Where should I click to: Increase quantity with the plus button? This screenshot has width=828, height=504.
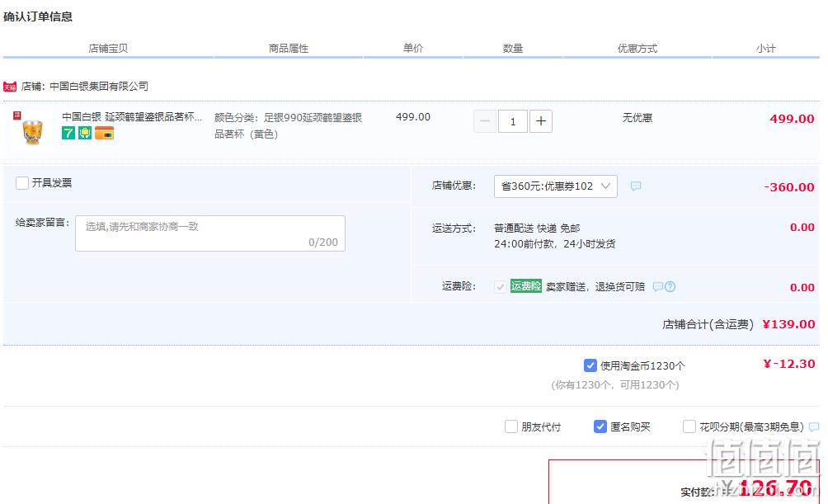(x=541, y=121)
